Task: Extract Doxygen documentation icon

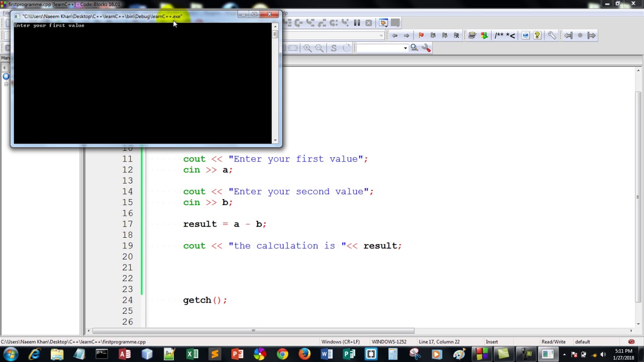Action: click(484, 35)
